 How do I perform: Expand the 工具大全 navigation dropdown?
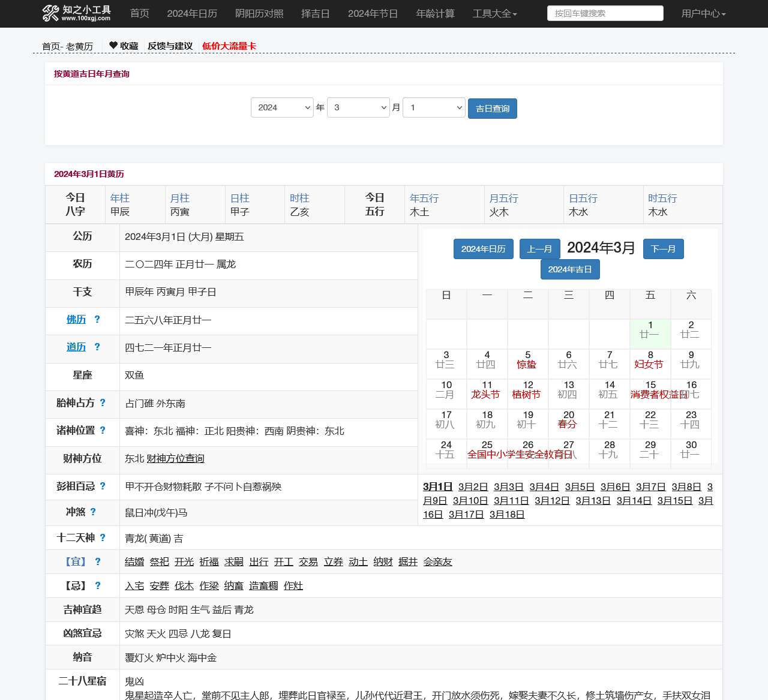tap(495, 13)
